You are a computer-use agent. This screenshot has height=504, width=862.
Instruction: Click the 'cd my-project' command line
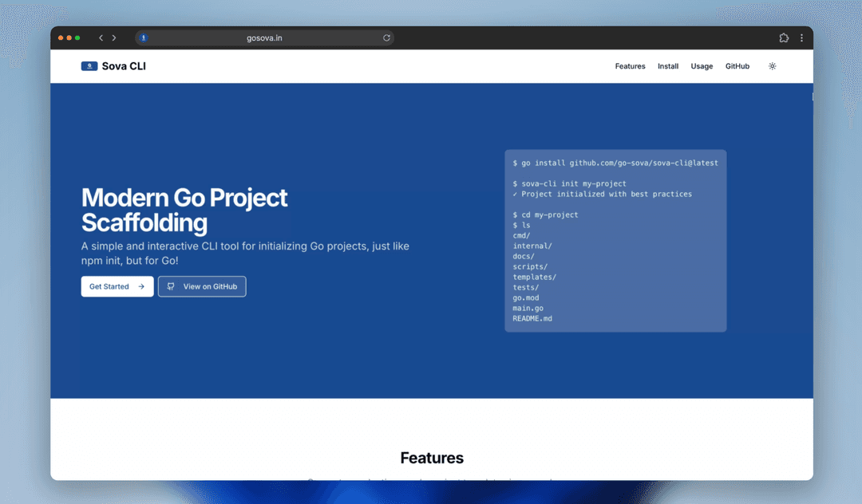click(x=545, y=215)
